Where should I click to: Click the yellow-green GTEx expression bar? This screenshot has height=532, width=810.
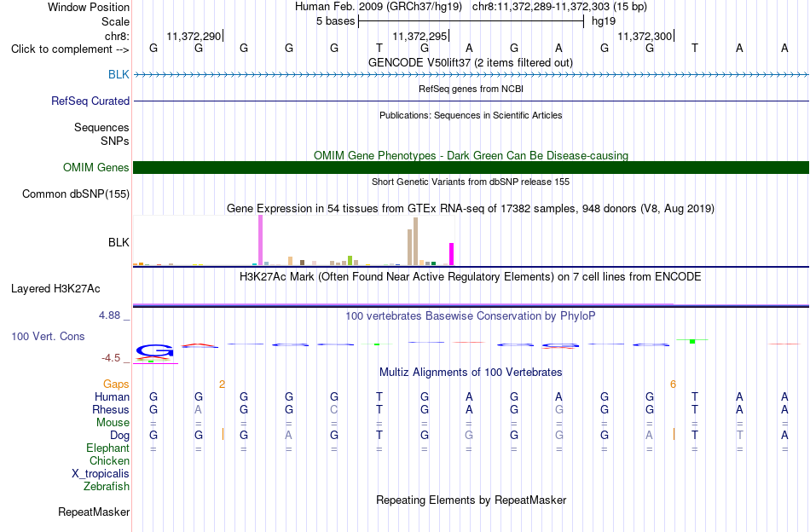tap(350, 260)
